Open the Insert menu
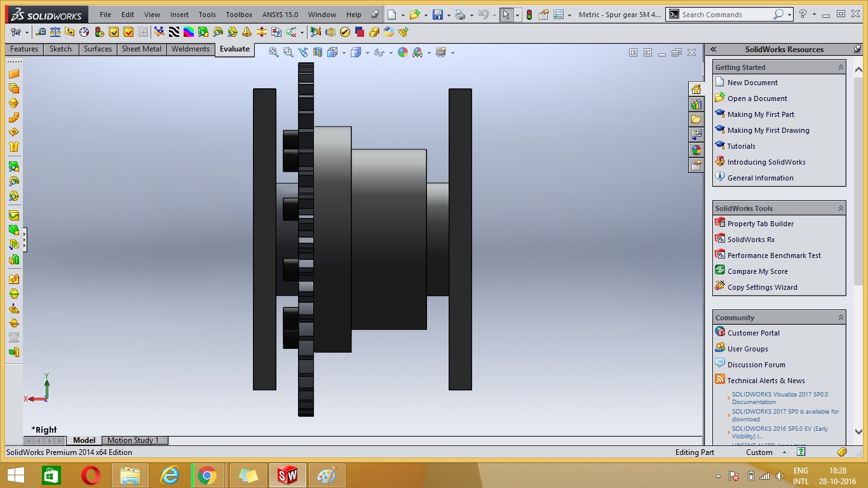The width and height of the screenshot is (868, 488). pos(179,15)
